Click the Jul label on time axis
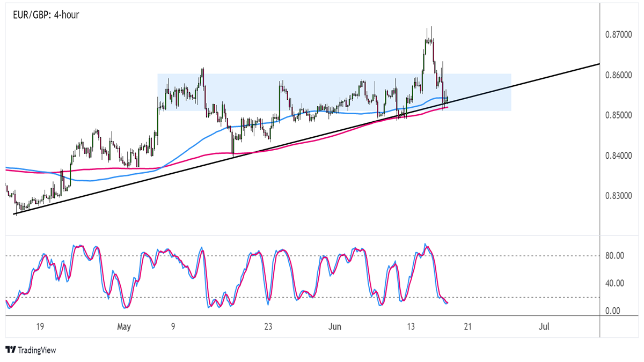Image resolution: width=644 pixels, height=362 pixels. [544, 326]
